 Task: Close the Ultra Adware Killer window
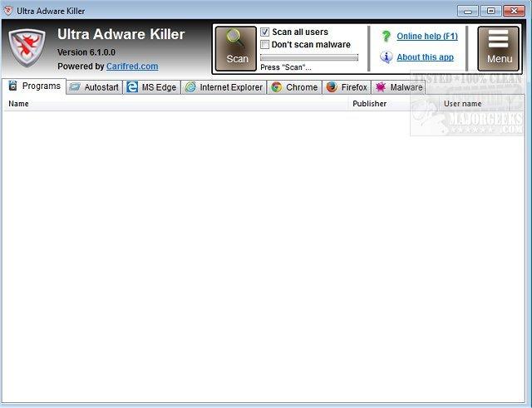click(x=514, y=11)
